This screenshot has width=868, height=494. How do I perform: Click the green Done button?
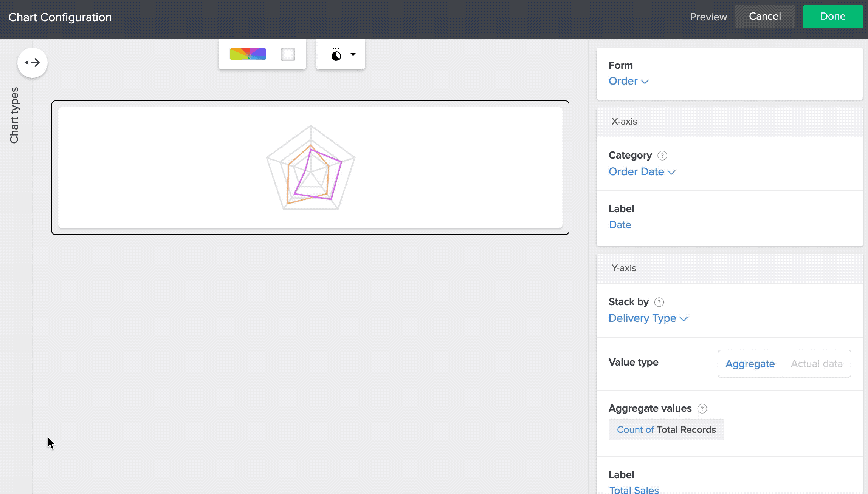pyautogui.click(x=832, y=17)
